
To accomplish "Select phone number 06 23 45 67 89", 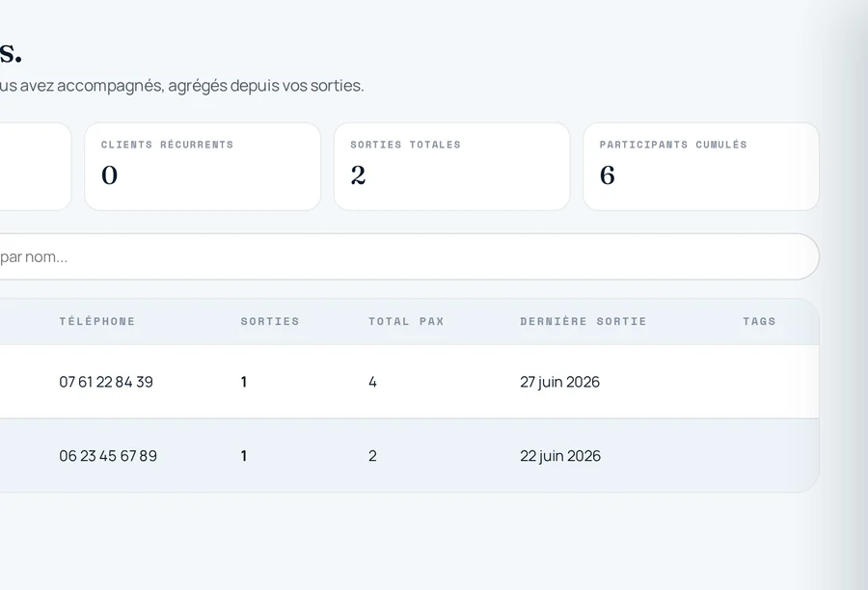I will [108, 455].
